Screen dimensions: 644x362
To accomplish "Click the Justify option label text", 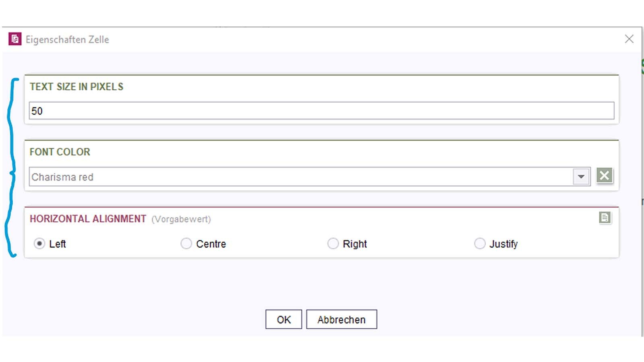I will pyautogui.click(x=504, y=244).
